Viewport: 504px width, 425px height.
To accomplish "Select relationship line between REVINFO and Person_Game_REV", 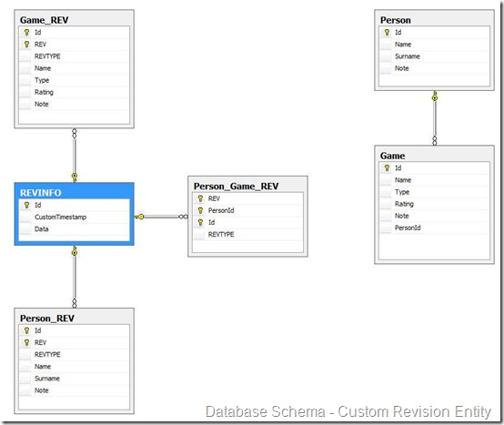I will (x=161, y=217).
